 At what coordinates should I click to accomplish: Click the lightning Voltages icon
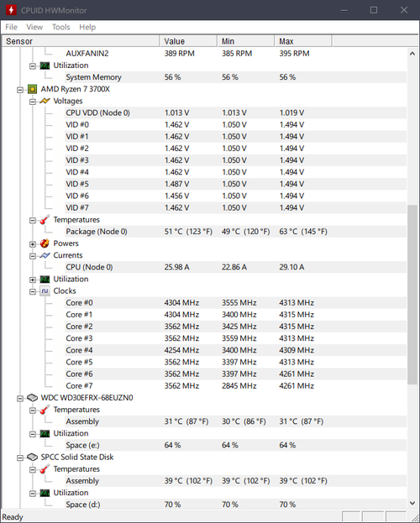[x=45, y=101]
